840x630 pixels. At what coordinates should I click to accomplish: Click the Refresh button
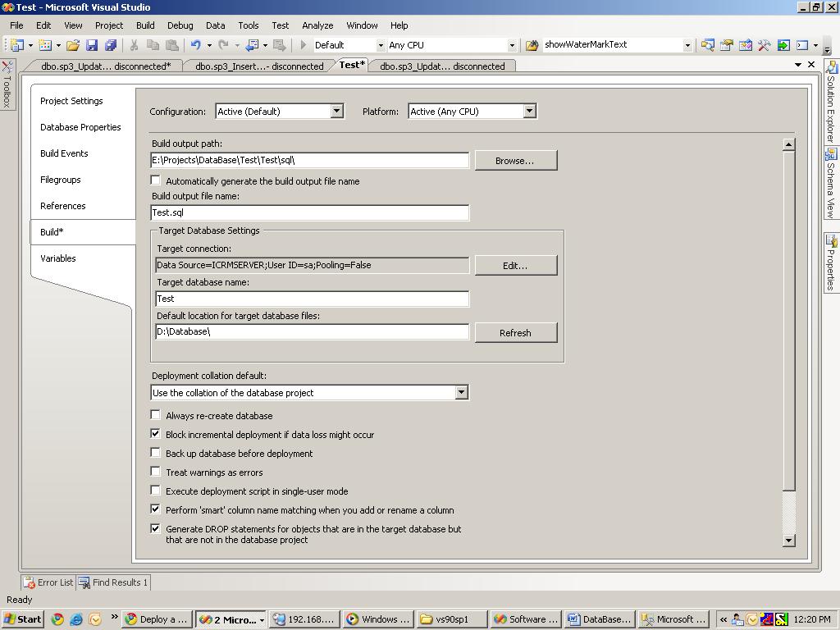515,332
